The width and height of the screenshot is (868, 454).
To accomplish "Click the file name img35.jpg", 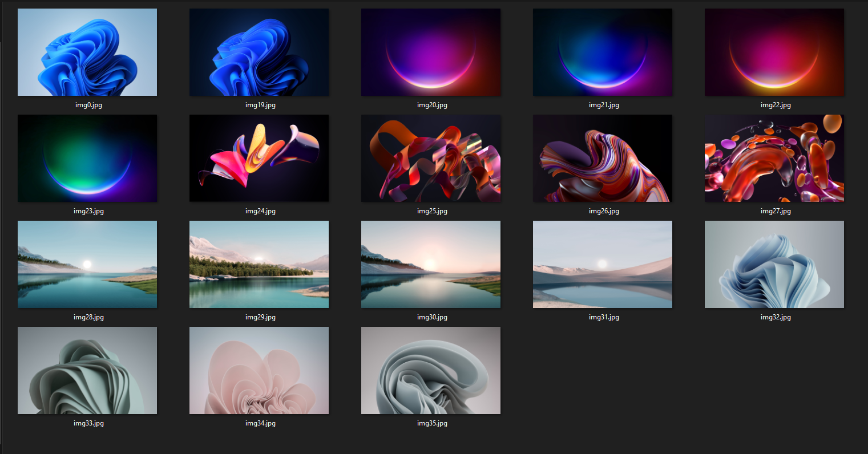I will tap(432, 423).
